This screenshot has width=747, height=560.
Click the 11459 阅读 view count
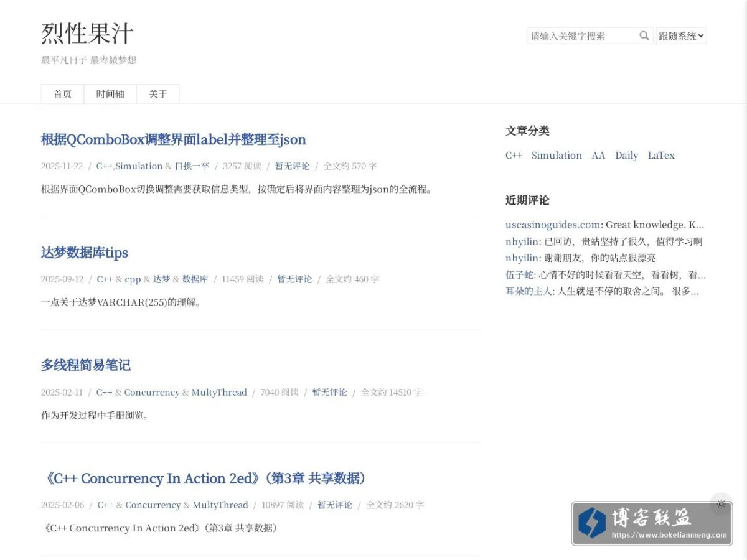tap(243, 279)
